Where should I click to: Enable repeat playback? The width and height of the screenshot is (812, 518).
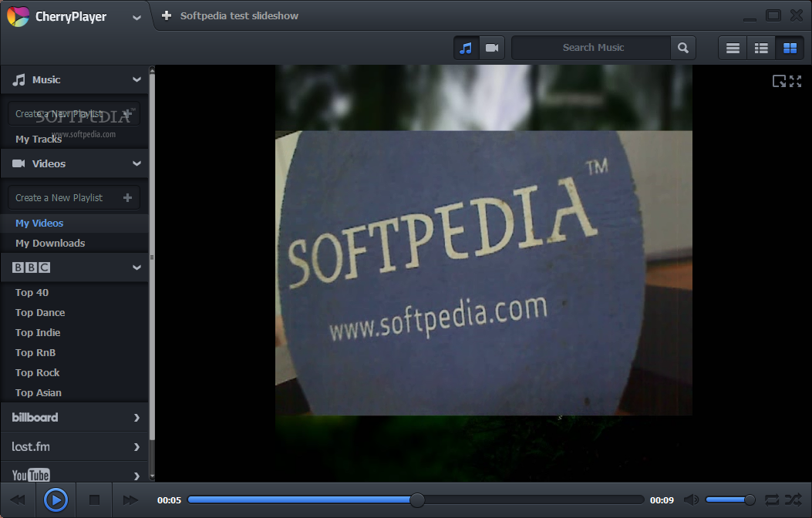[772, 499]
